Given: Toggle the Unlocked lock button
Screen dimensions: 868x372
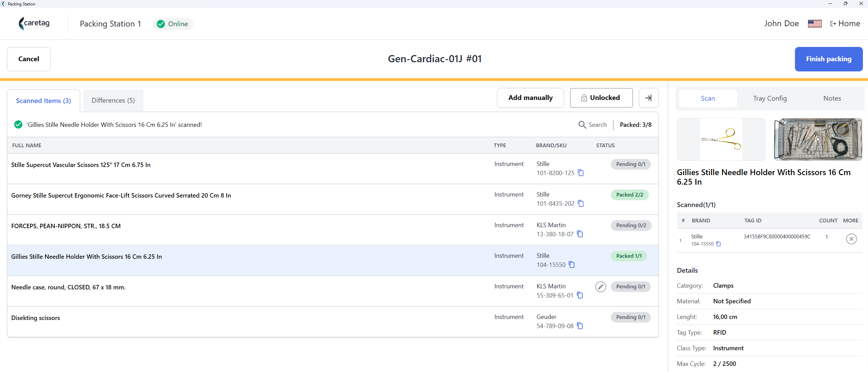Looking at the screenshot, I should click(601, 98).
